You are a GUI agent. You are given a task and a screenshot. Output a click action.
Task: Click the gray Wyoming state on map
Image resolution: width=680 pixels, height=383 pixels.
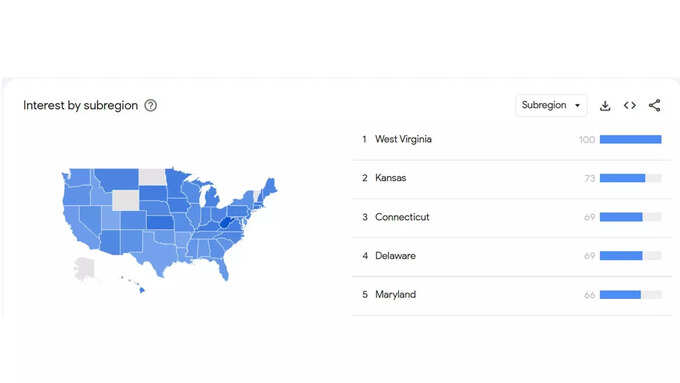click(x=125, y=200)
